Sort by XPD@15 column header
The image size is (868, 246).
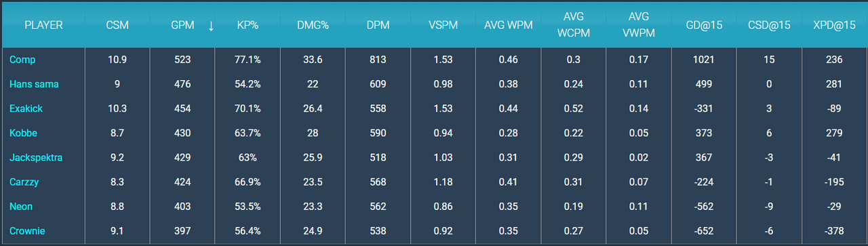(x=834, y=25)
